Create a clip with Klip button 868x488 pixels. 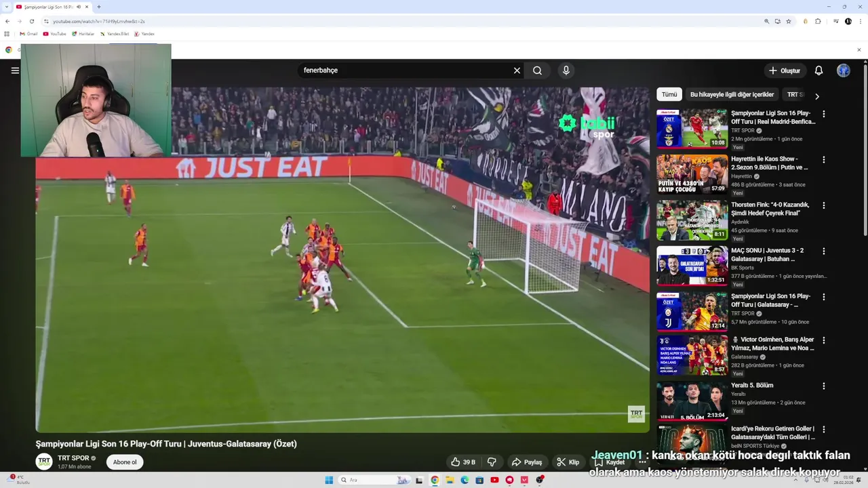tap(568, 462)
